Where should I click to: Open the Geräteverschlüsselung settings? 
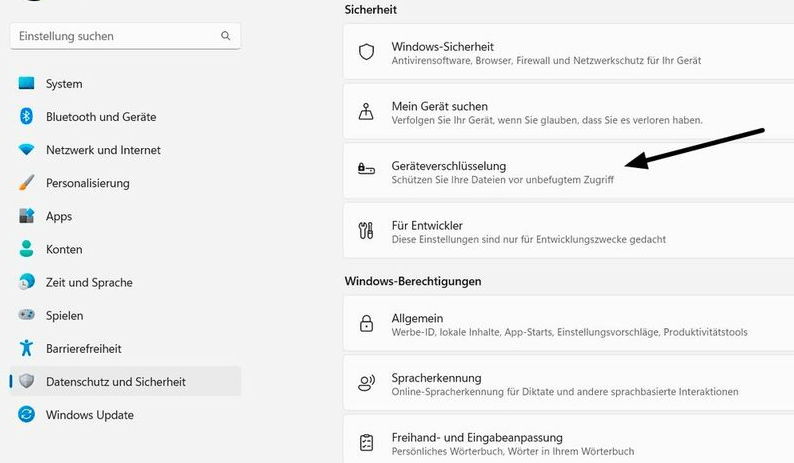[448, 166]
